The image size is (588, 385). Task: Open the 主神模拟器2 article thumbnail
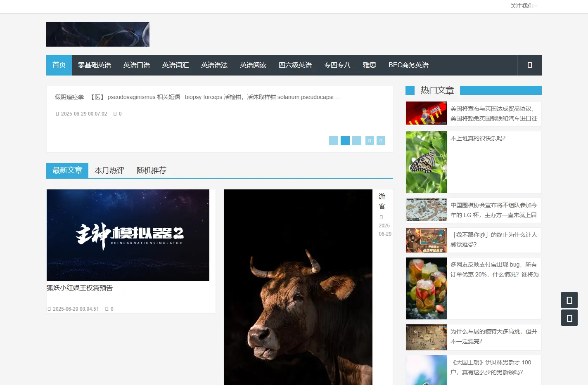[x=128, y=235]
